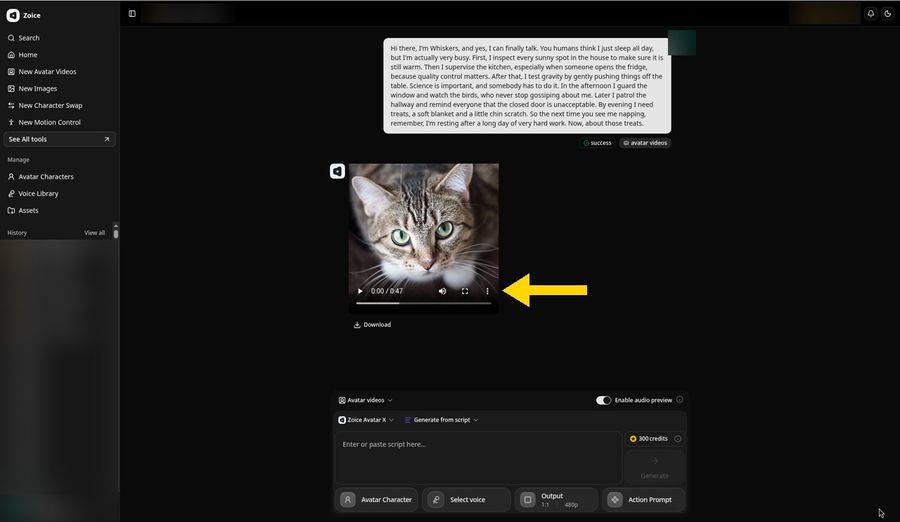Click the script text input field
This screenshot has height=522, width=900.
pos(478,458)
